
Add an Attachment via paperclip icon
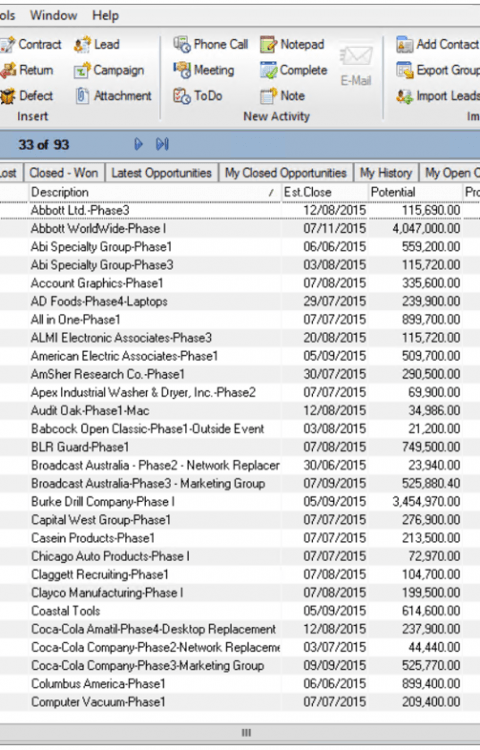(x=82, y=96)
